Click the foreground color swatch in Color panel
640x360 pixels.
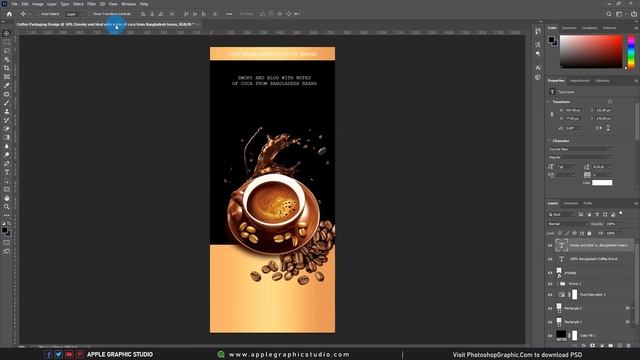(551, 40)
